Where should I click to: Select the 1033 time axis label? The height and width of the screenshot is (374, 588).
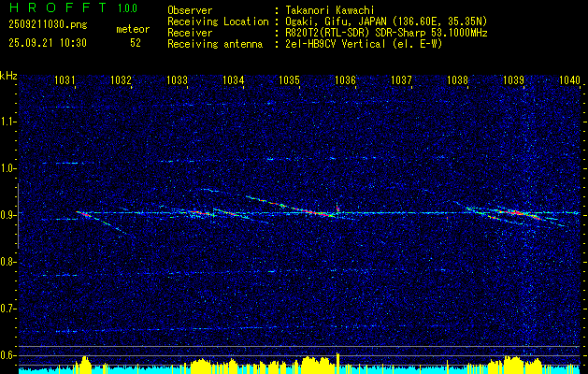177,80
